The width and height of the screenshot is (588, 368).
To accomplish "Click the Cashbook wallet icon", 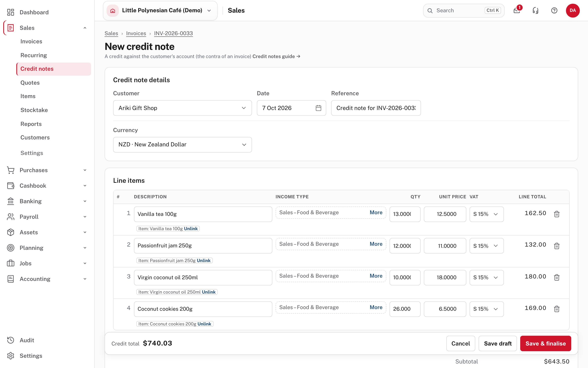I will pos(10,186).
